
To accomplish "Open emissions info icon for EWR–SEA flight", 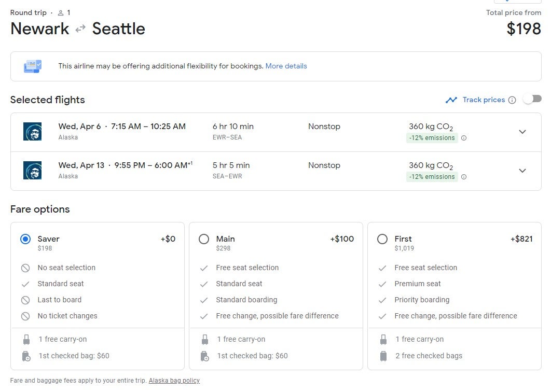I will point(464,138).
